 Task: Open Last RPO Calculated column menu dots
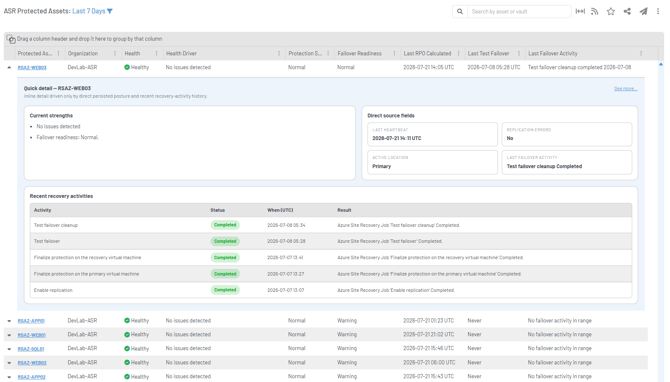tap(458, 53)
